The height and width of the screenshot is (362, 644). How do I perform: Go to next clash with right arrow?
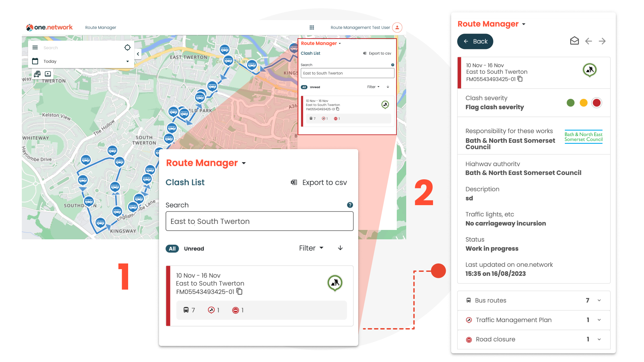tap(602, 41)
